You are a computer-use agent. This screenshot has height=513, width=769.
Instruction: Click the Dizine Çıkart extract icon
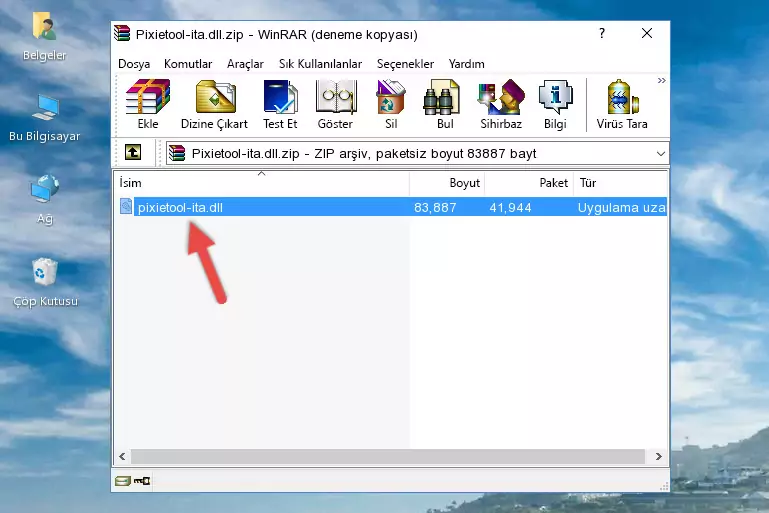click(214, 104)
